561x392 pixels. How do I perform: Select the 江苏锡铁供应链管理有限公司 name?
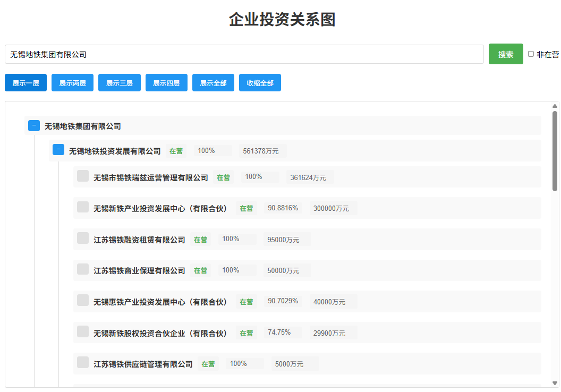pyautogui.click(x=143, y=364)
